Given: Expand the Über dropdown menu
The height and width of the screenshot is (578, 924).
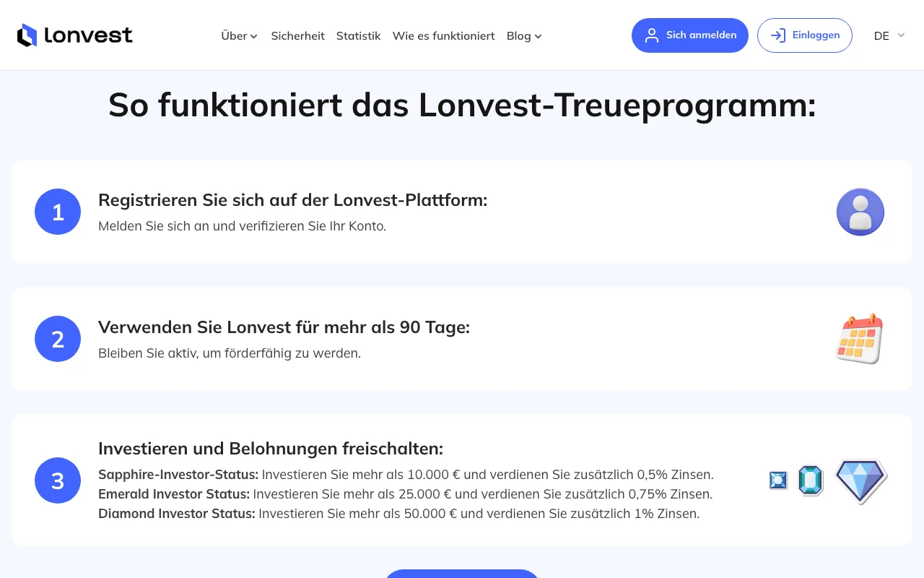Looking at the screenshot, I should (x=239, y=35).
